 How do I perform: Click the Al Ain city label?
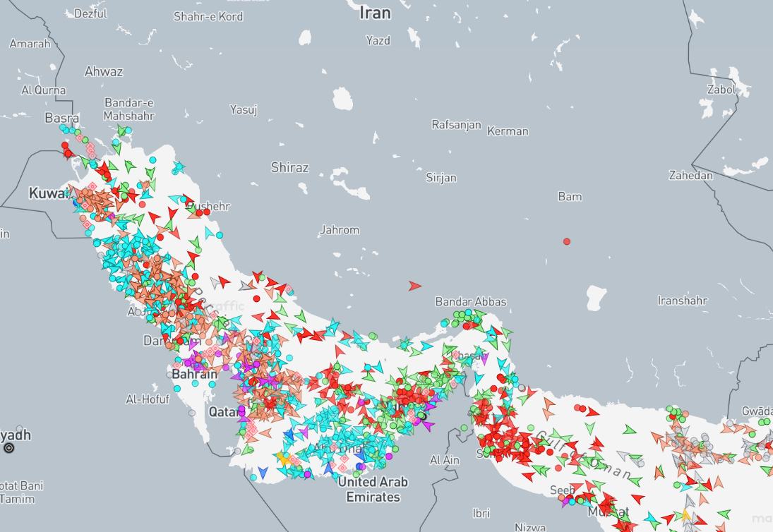coord(444,460)
